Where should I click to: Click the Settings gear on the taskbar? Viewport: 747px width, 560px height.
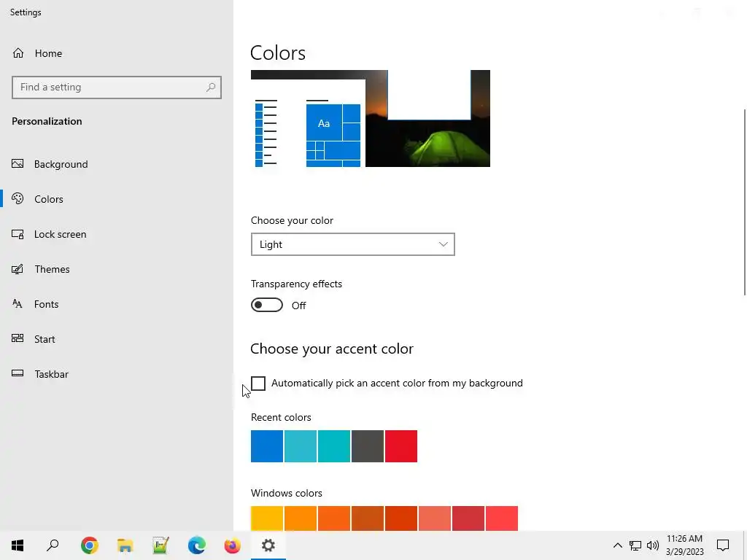click(x=268, y=545)
